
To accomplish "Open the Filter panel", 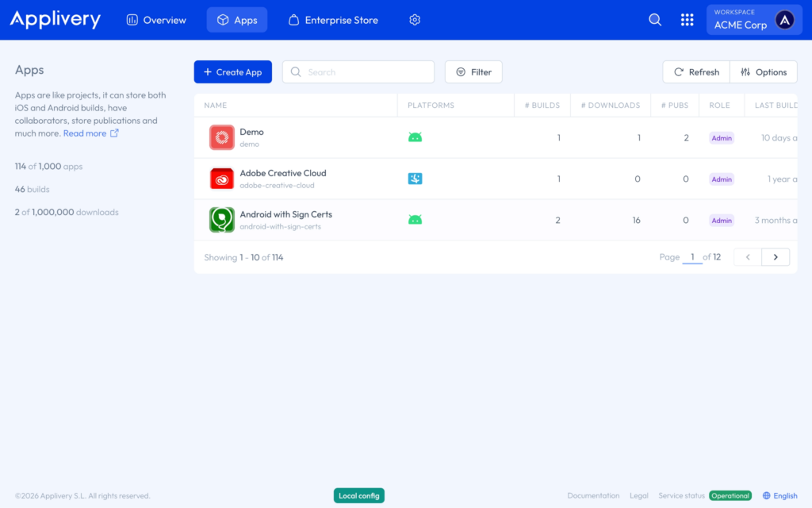I will pos(473,71).
